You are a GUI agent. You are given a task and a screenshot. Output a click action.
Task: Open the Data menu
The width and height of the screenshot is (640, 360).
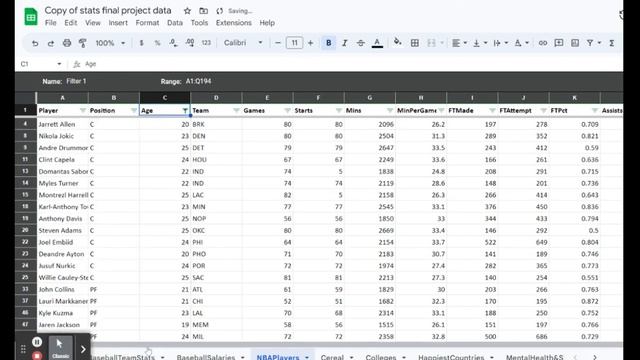click(175, 23)
